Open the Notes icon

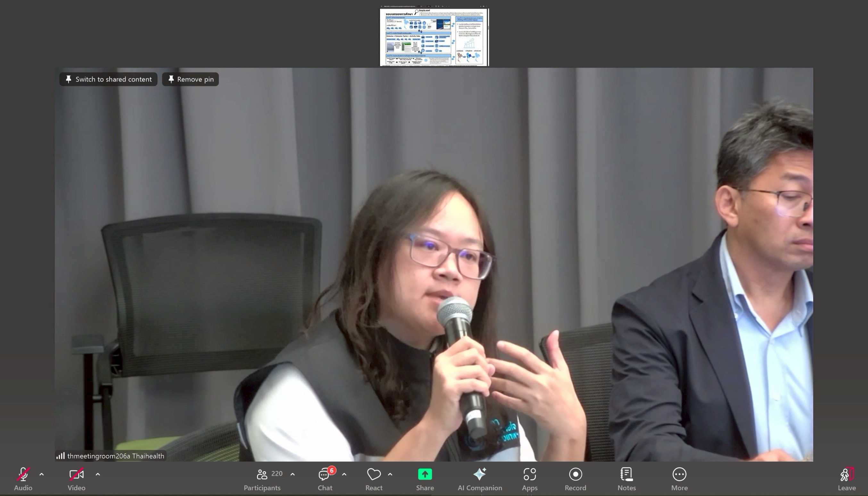[x=626, y=474]
